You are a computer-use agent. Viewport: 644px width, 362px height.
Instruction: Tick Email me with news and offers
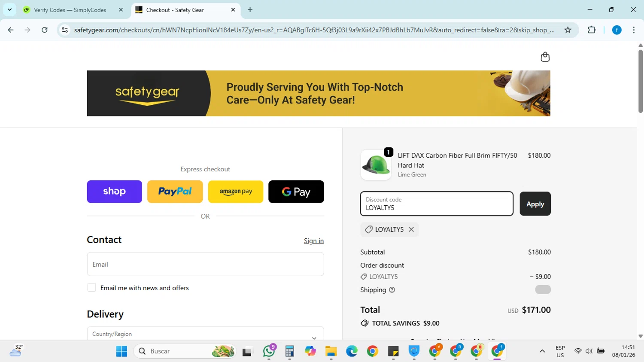91,288
